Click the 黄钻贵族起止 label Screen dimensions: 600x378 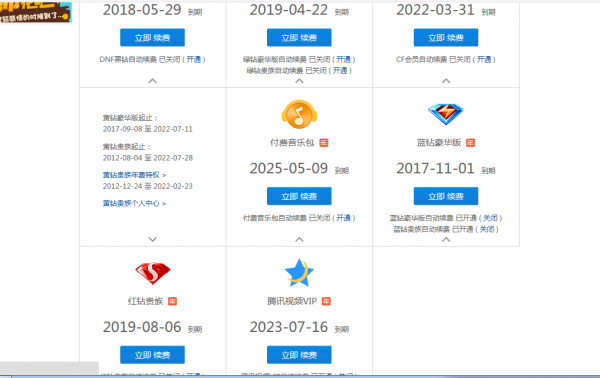pyautogui.click(x=127, y=147)
